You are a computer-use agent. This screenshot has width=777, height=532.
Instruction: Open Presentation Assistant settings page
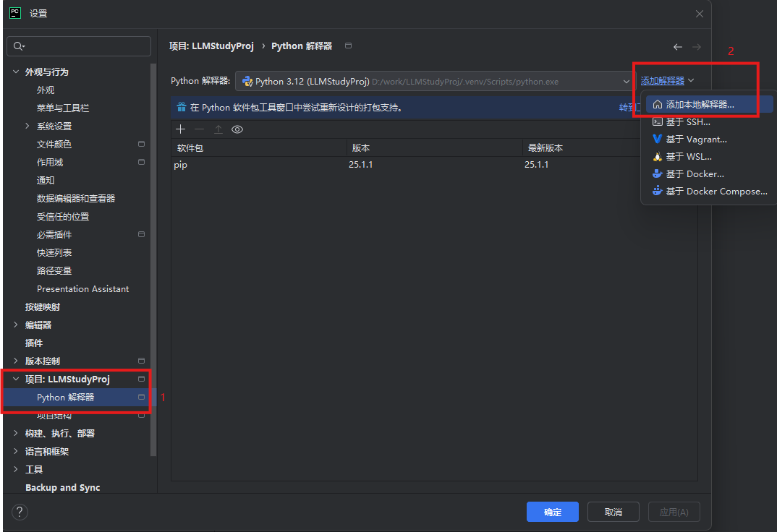82,288
